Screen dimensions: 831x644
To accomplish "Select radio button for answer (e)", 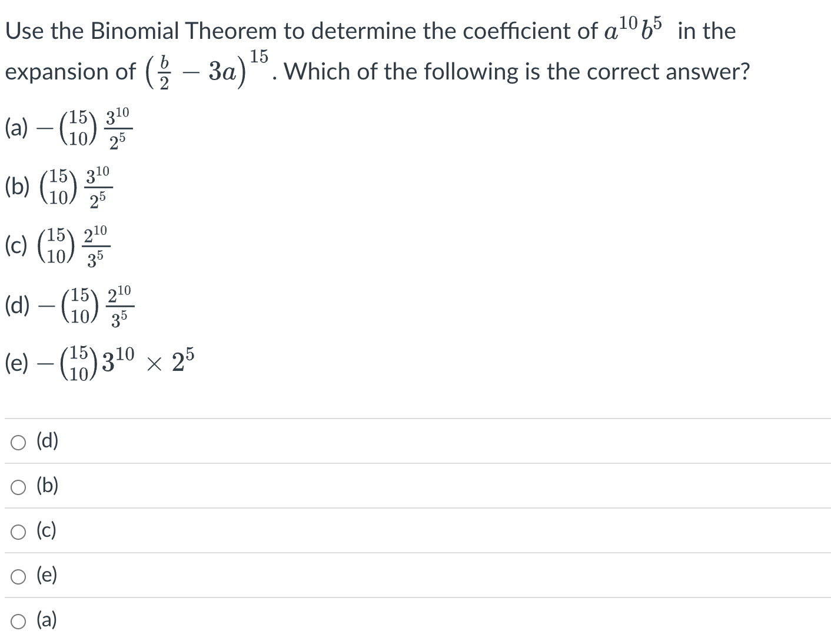I will 18,576.
